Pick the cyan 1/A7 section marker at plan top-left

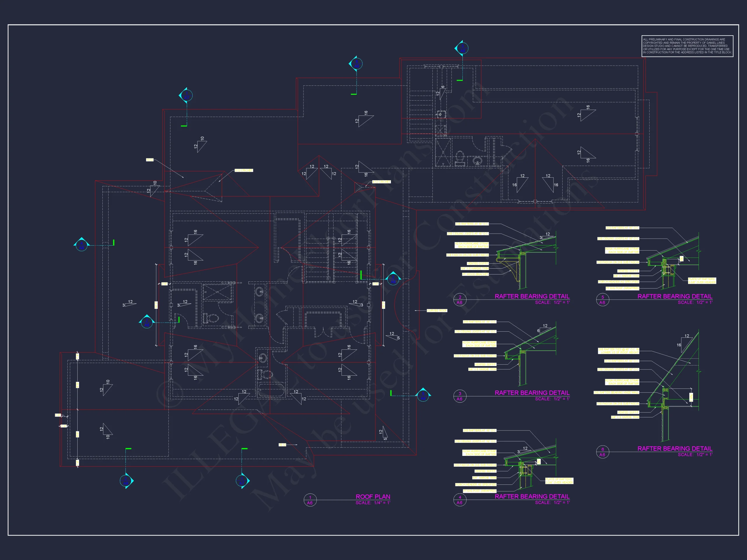coord(186,96)
